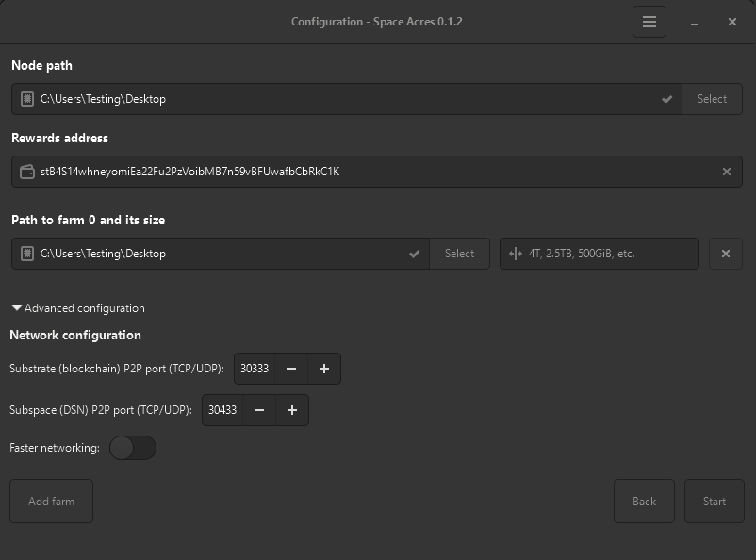
Task: Click the drive icon in farm 0 path
Action: click(27, 254)
